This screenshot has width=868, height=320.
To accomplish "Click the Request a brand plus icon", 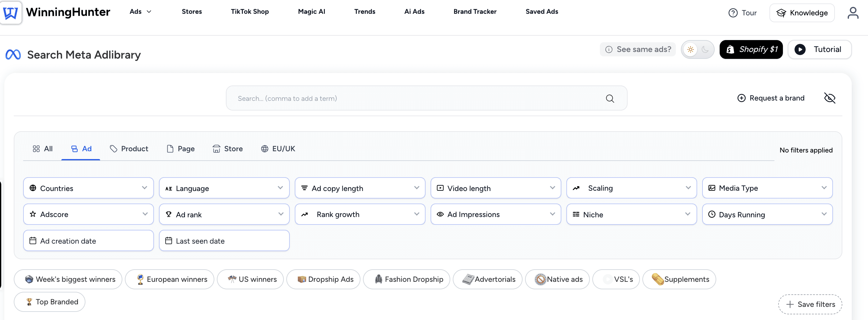I will coord(741,98).
